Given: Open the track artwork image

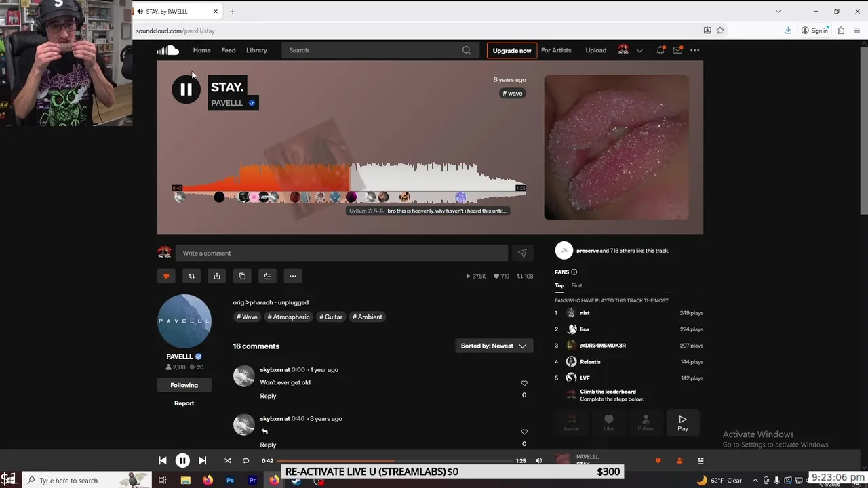Looking at the screenshot, I should (616, 147).
